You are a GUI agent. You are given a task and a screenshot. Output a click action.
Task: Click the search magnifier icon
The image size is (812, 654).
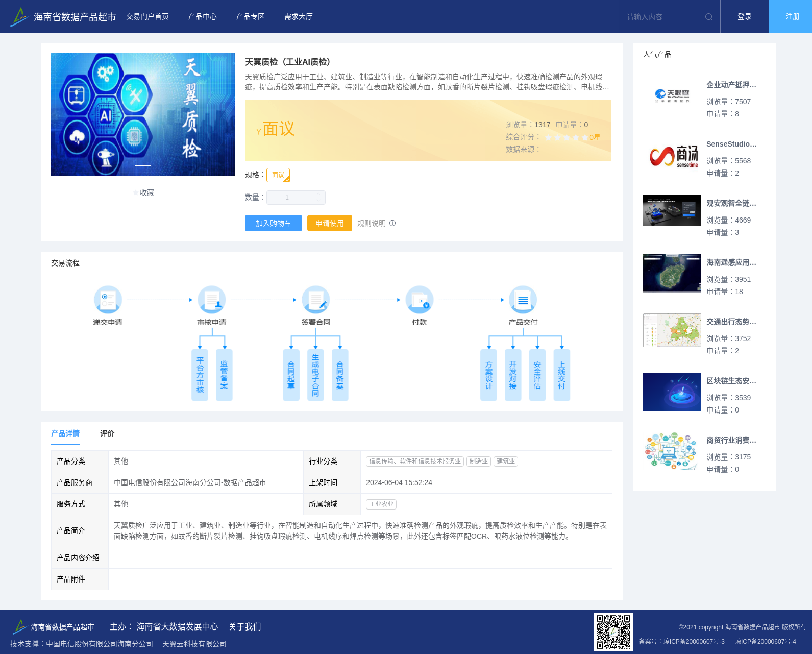click(709, 17)
